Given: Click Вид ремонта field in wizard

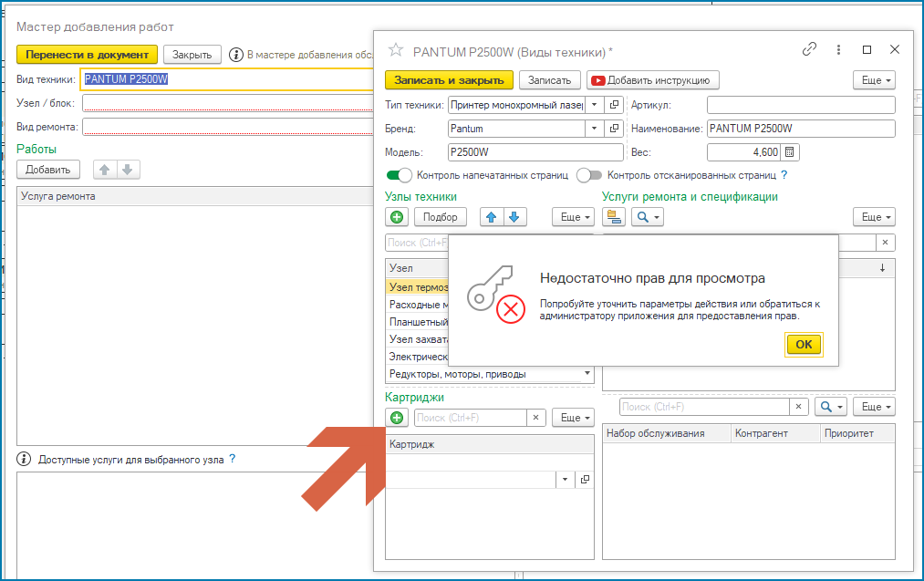Looking at the screenshot, I should click(228, 127).
